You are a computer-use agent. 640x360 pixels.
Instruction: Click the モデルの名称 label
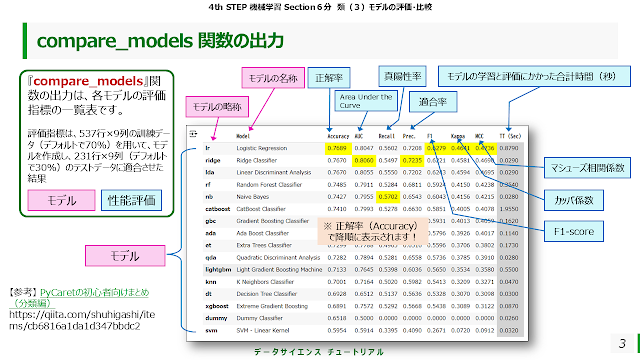[x=273, y=78]
